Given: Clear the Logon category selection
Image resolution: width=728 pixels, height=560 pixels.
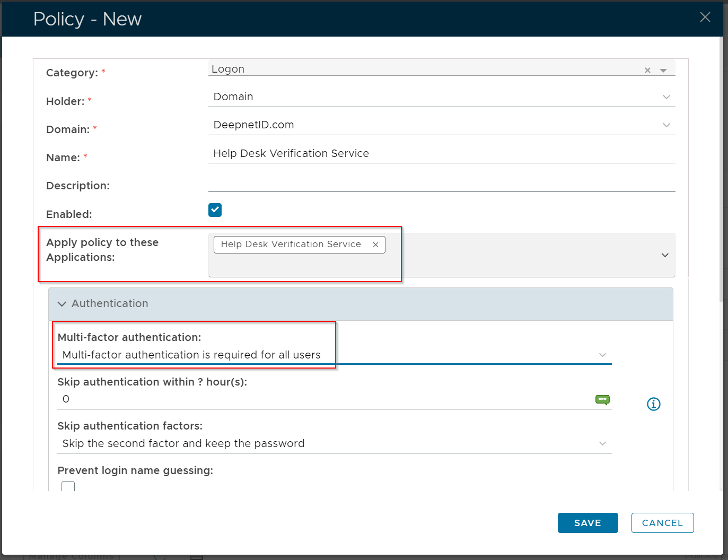Looking at the screenshot, I should click(x=647, y=71).
